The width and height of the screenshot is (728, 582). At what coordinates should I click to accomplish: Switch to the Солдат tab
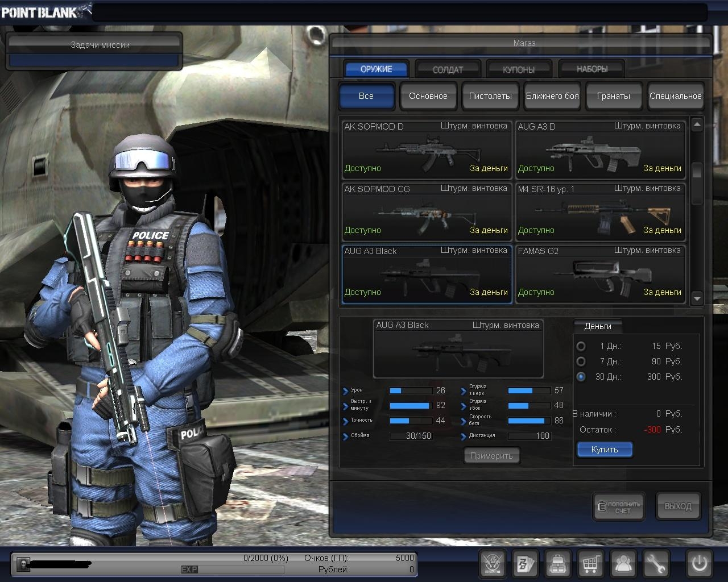[x=448, y=69]
